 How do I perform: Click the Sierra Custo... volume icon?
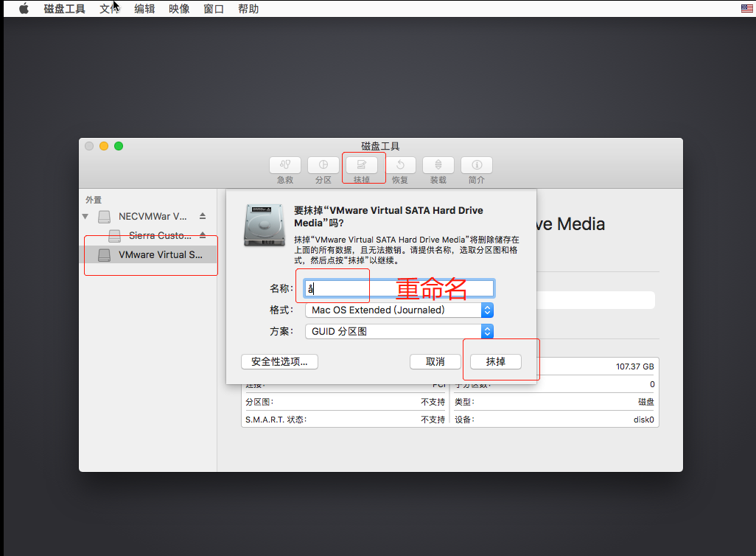point(115,235)
